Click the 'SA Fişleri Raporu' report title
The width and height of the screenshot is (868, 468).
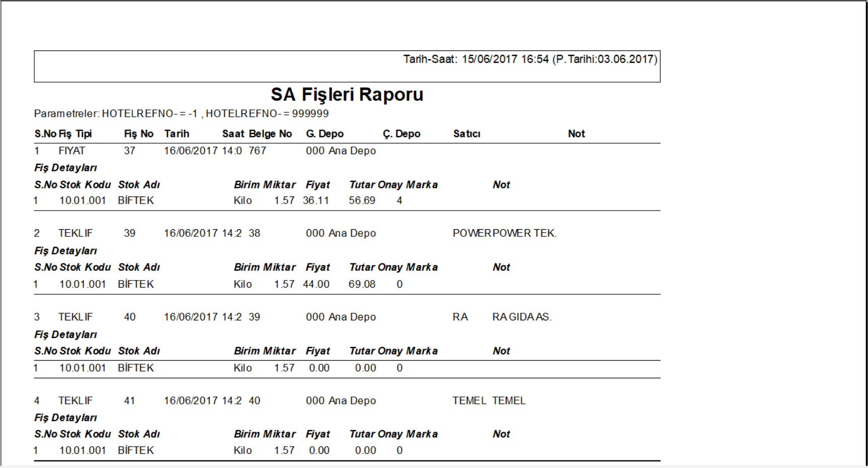[347, 95]
